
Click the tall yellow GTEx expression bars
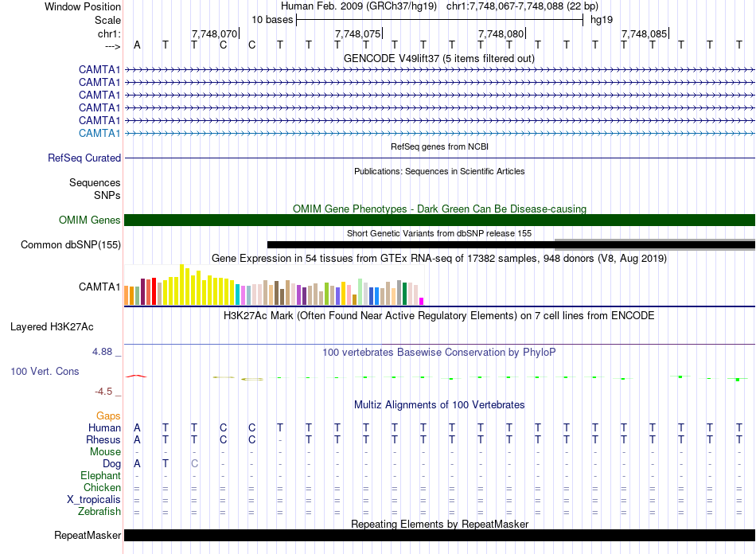pos(183,285)
